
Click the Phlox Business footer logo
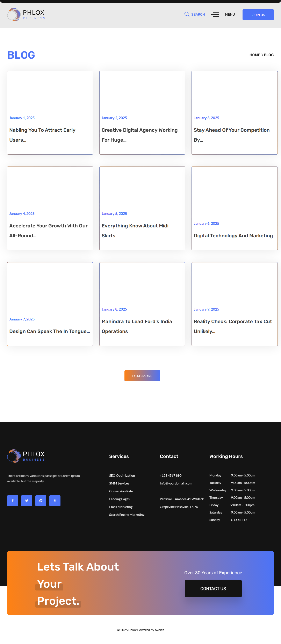coord(26,456)
